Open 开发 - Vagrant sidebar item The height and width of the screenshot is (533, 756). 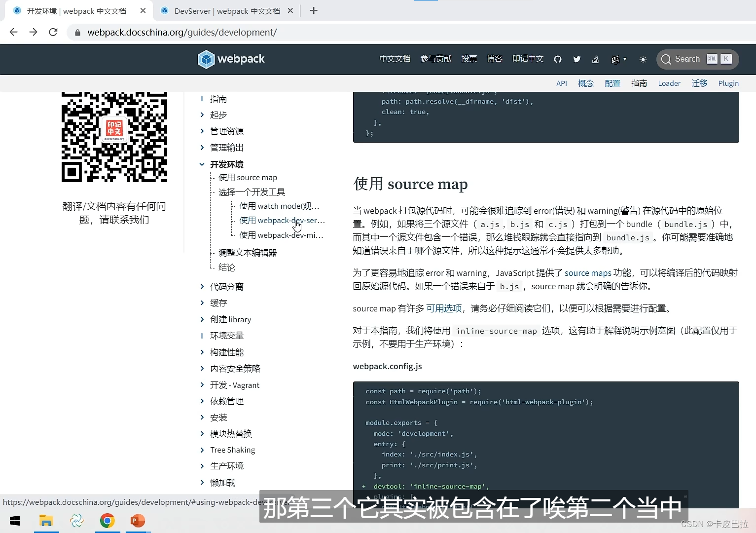pos(235,385)
